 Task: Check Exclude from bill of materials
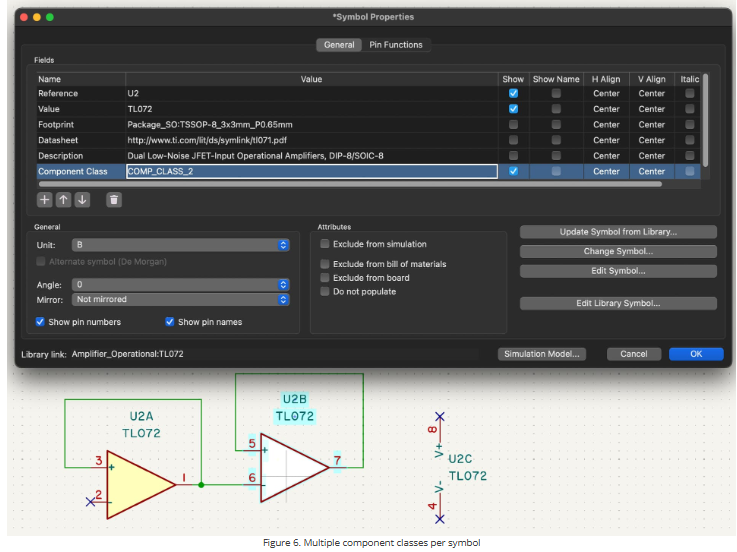pyautogui.click(x=324, y=264)
